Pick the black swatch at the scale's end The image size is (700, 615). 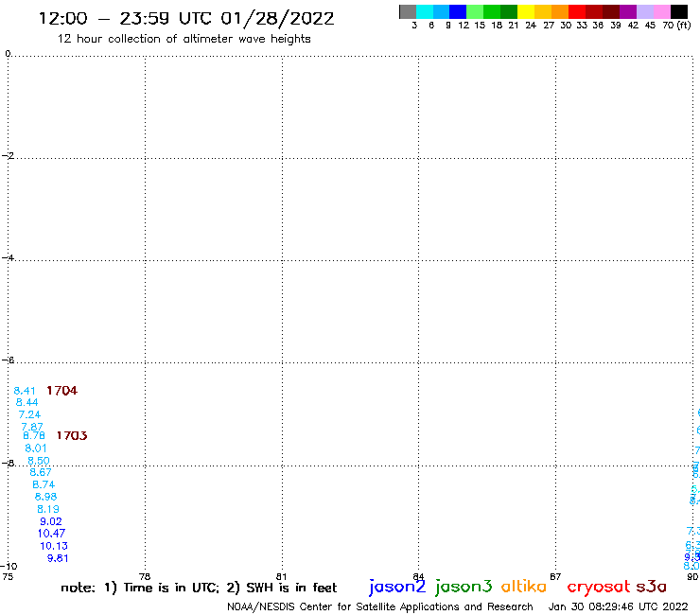pyautogui.click(x=679, y=11)
